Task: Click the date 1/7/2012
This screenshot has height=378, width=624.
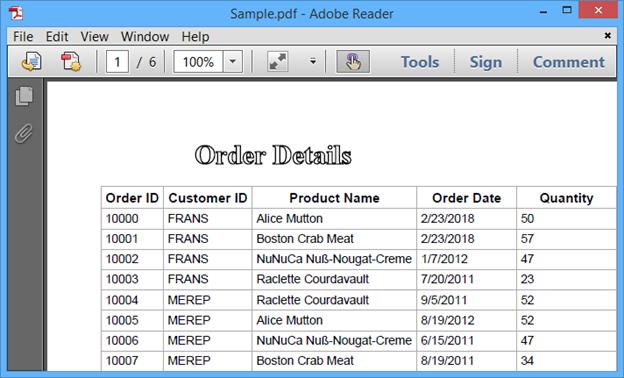Action: pyautogui.click(x=444, y=259)
